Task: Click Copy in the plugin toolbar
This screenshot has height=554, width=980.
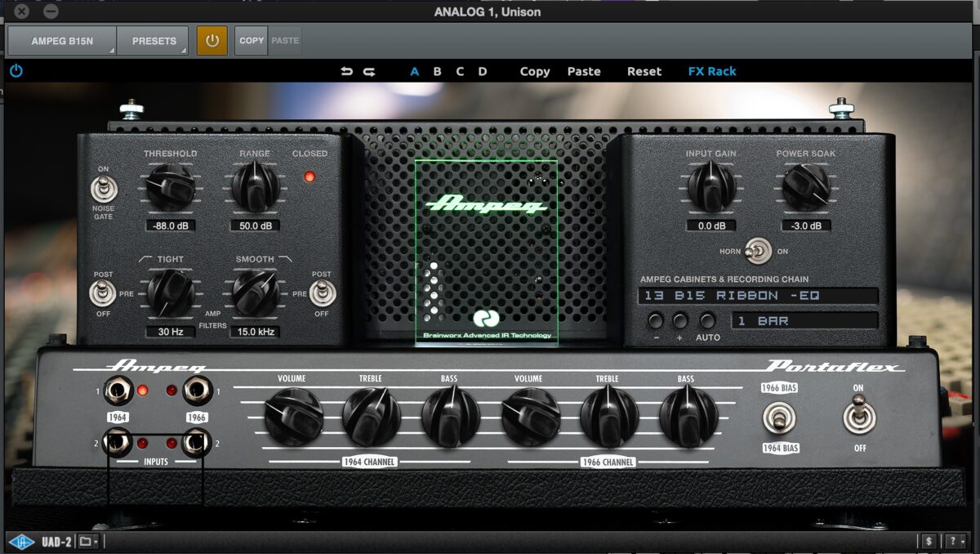Action: pyautogui.click(x=535, y=72)
